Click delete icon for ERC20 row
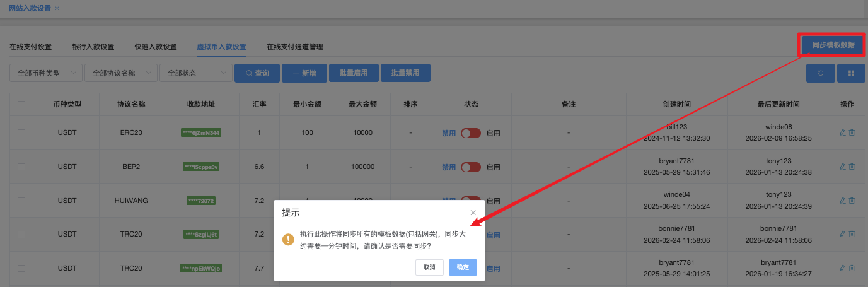The image size is (868, 287). point(852,132)
